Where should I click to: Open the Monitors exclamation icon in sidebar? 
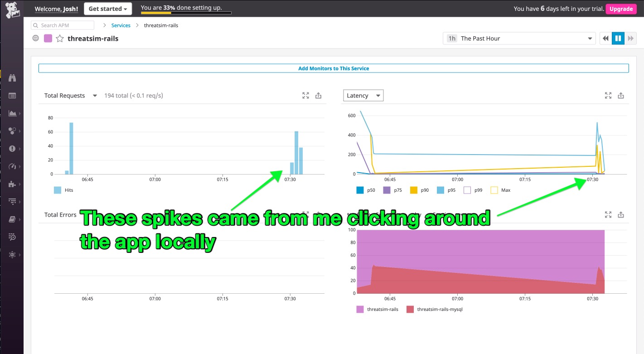(12, 149)
